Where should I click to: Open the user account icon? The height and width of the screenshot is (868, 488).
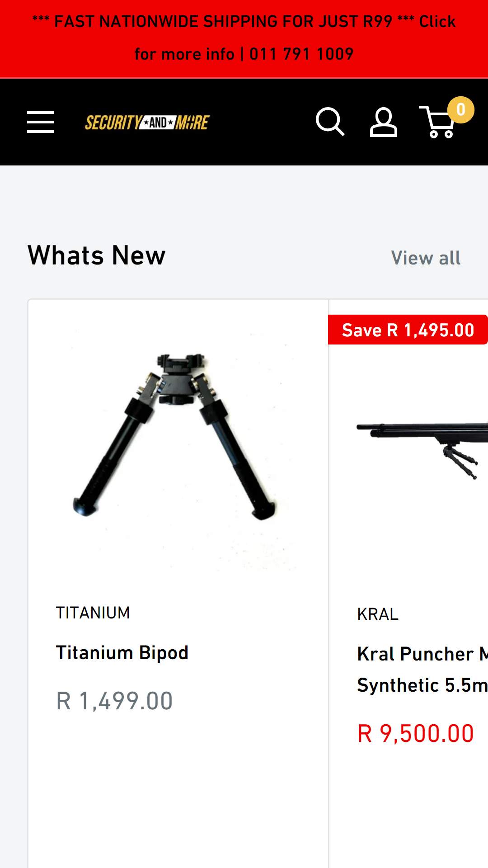(x=384, y=122)
